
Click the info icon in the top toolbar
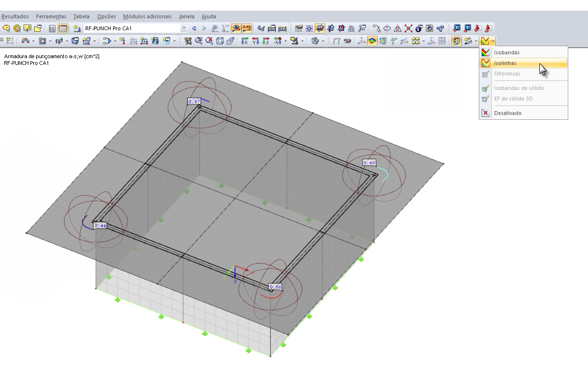coord(419,28)
